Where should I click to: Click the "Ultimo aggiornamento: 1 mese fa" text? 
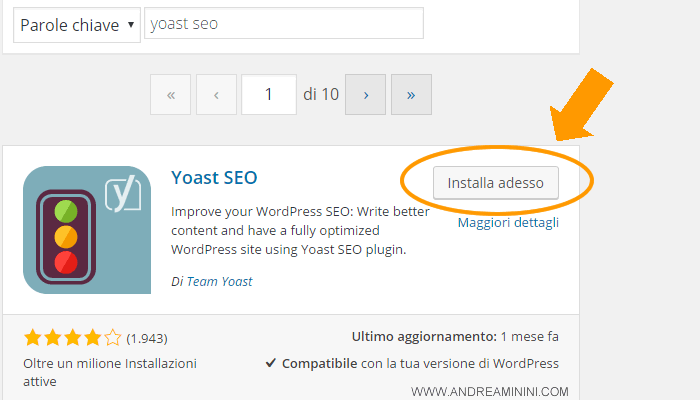(455, 337)
